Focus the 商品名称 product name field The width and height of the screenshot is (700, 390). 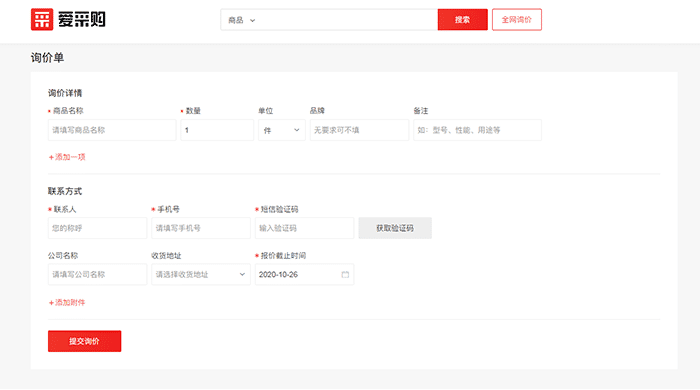click(x=112, y=130)
